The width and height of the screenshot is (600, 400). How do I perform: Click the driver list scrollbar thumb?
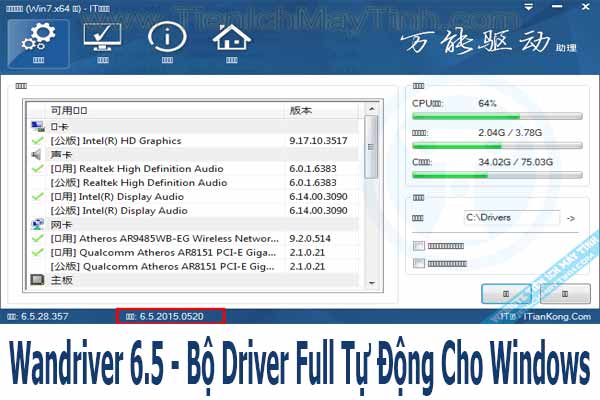[371, 147]
